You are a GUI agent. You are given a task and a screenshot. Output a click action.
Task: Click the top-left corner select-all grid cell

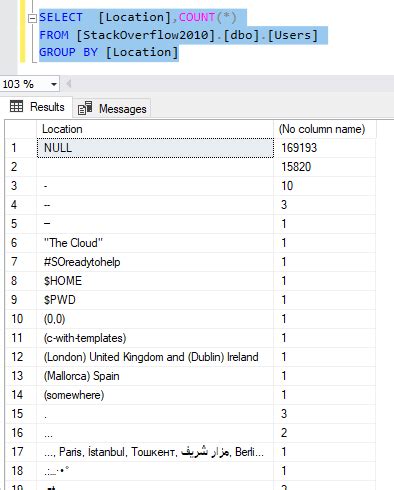21,129
